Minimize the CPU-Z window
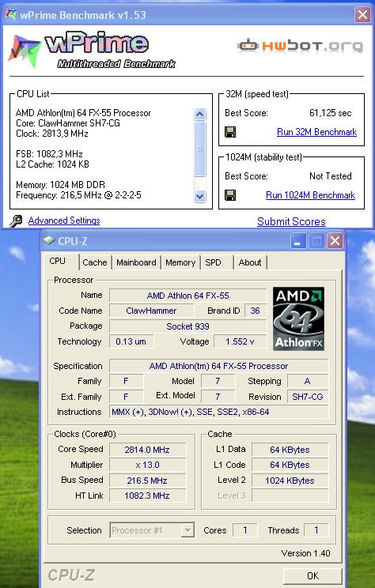The image size is (375, 588). coord(298,241)
